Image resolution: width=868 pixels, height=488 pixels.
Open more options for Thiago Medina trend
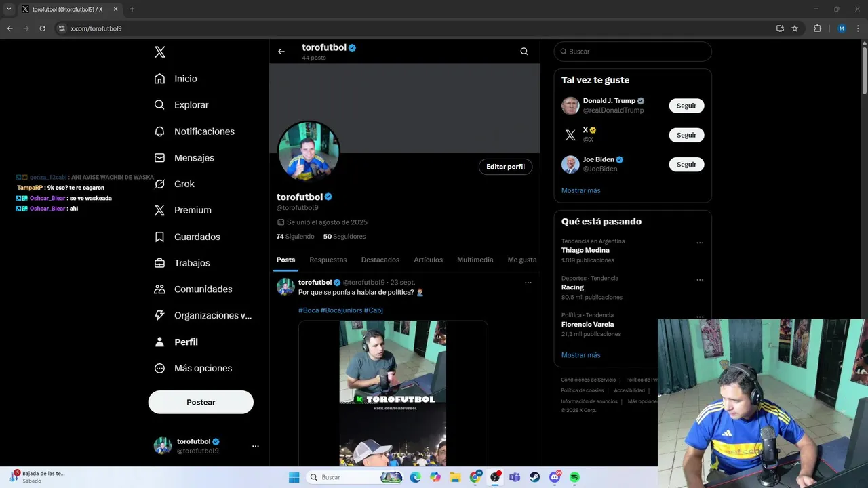tap(700, 243)
